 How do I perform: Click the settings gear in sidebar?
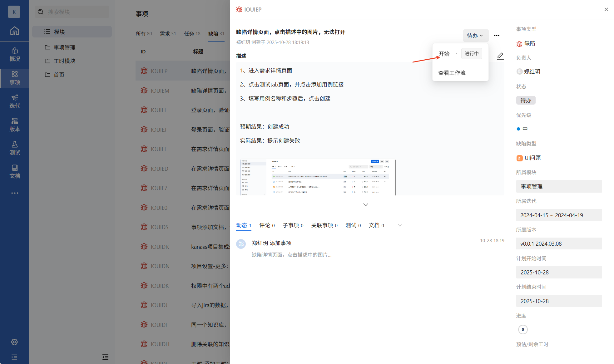[14, 342]
